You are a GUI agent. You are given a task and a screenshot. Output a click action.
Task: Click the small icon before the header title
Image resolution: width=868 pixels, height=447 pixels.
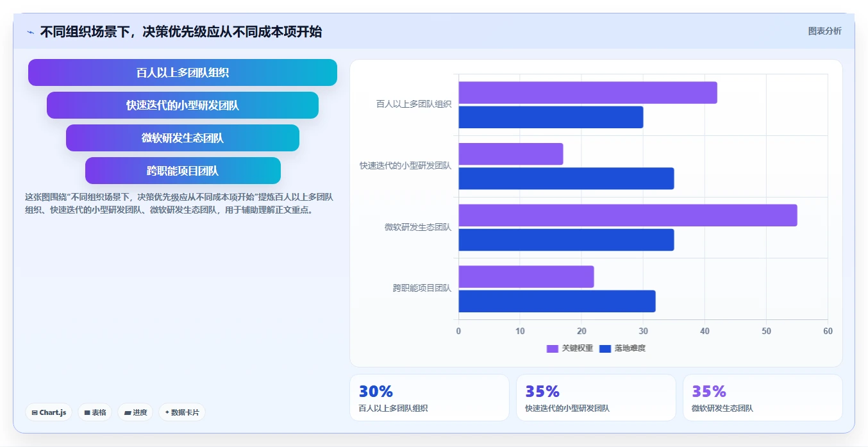[30, 32]
